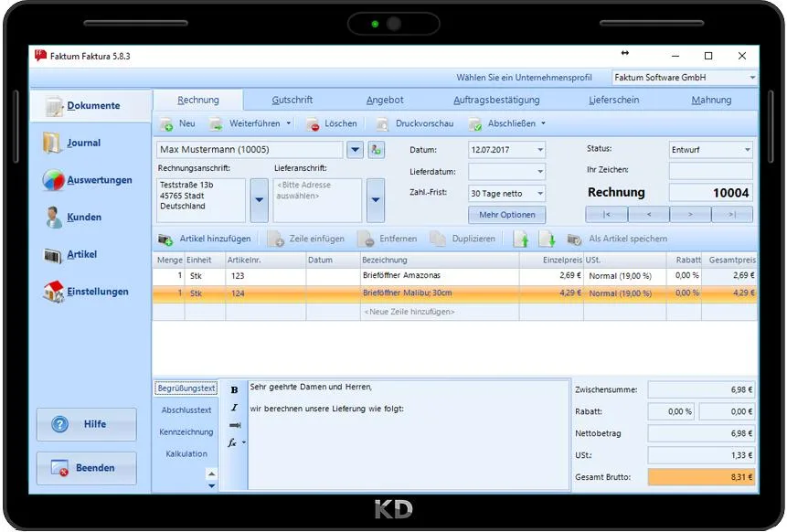The image size is (787, 532).
Task: Click the invoice number field showing 10004
Action: pyautogui.click(x=711, y=193)
